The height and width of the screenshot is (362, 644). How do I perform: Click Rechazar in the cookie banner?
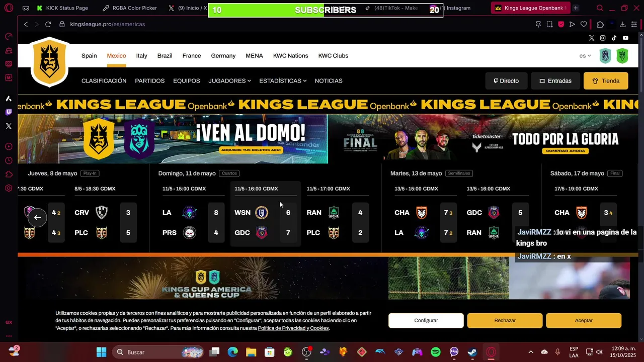click(x=505, y=320)
